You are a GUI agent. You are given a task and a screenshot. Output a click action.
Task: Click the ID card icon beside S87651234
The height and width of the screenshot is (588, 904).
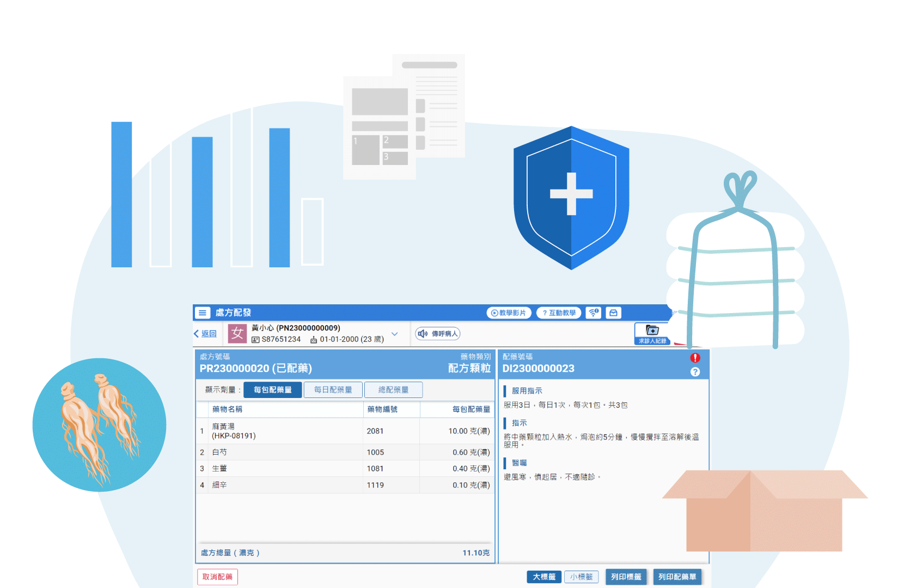(x=255, y=340)
